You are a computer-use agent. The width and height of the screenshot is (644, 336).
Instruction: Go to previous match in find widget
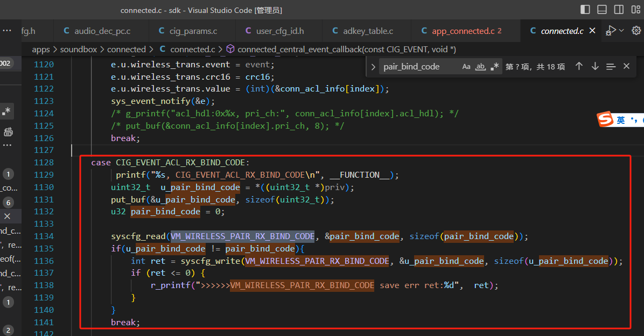click(x=579, y=66)
